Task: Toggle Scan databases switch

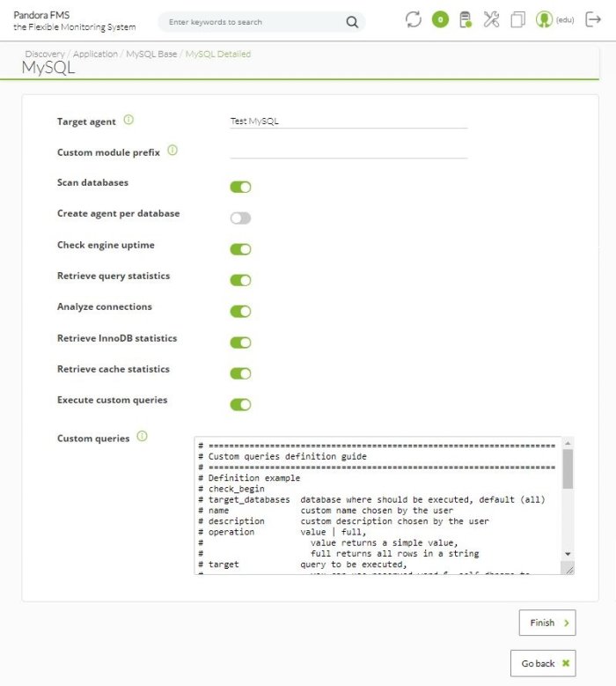Action: (x=240, y=188)
